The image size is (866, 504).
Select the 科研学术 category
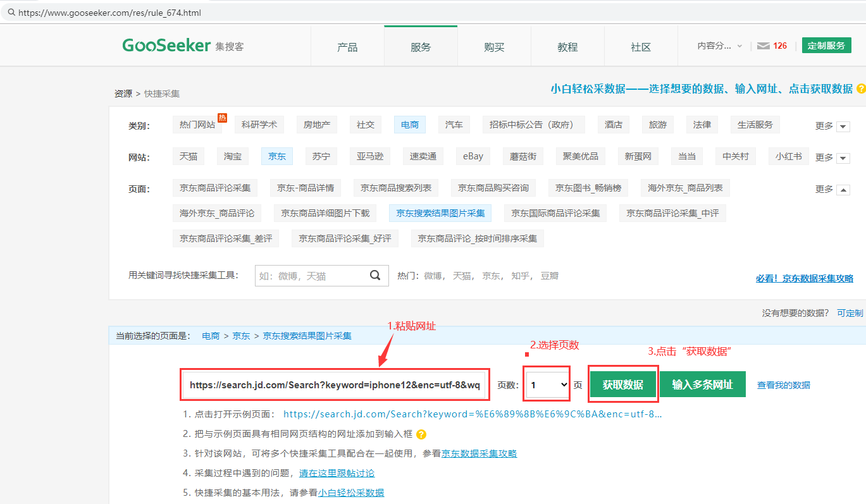[x=259, y=125]
